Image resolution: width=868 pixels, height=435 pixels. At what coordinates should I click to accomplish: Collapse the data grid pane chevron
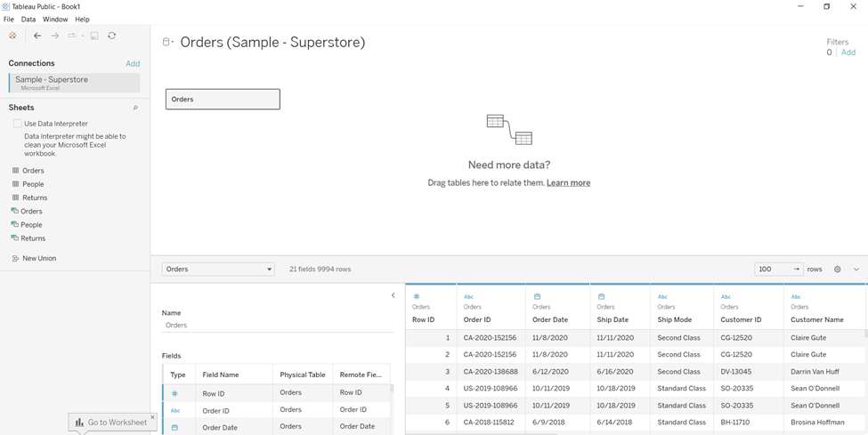[x=856, y=270]
